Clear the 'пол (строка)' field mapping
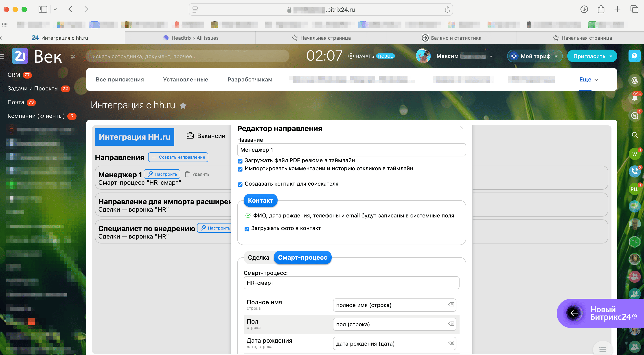This screenshot has height=355, width=644. (451, 324)
